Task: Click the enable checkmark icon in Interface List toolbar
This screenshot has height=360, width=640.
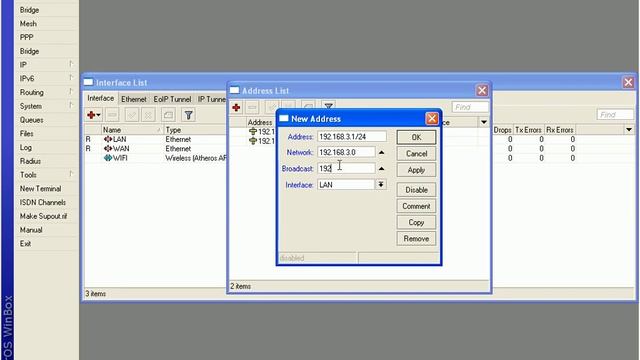Action: 131,115
